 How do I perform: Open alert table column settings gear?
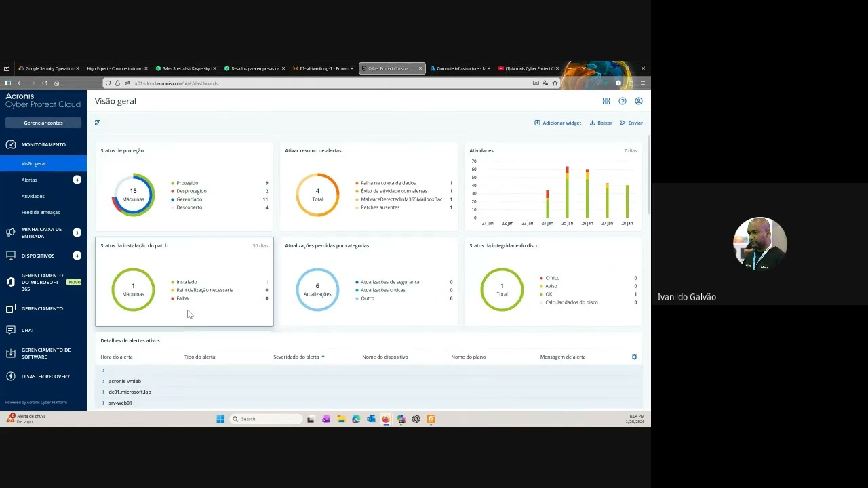pyautogui.click(x=634, y=357)
